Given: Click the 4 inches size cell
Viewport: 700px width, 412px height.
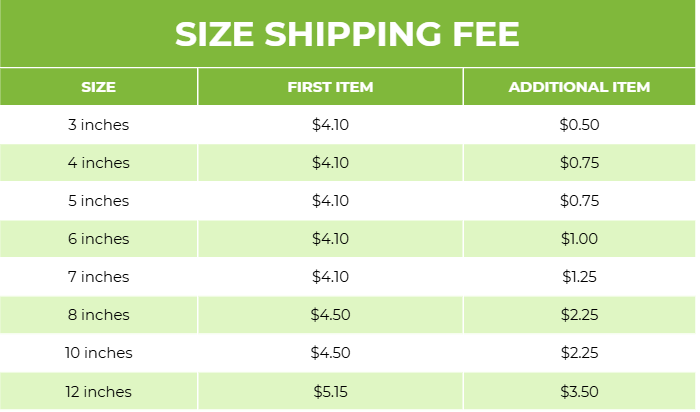Looking at the screenshot, I should pos(98,163).
